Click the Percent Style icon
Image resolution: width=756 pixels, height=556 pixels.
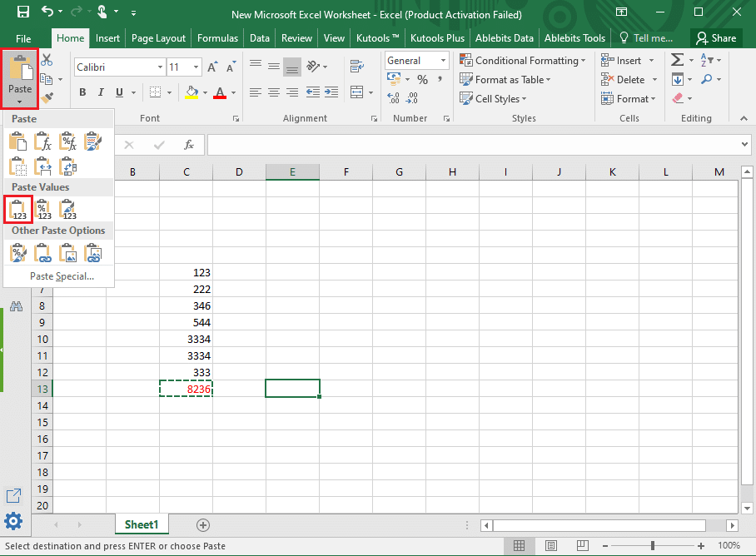[423, 79]
